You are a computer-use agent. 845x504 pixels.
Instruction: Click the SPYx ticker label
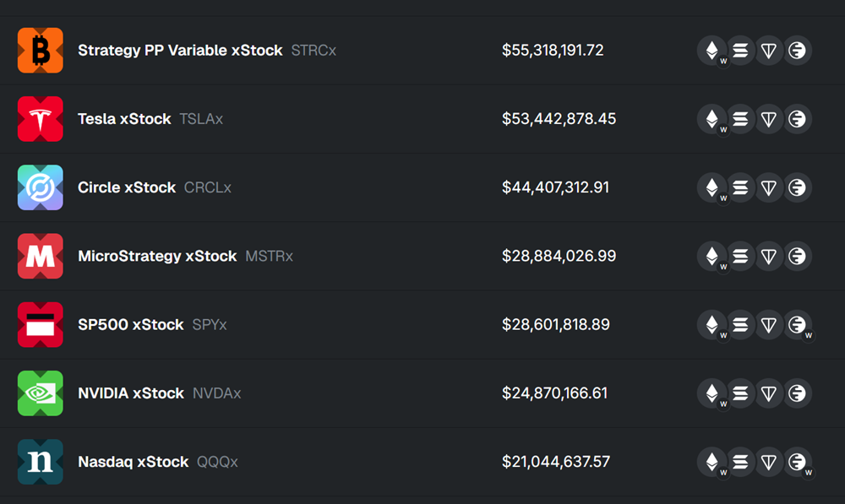click(210, 325)
